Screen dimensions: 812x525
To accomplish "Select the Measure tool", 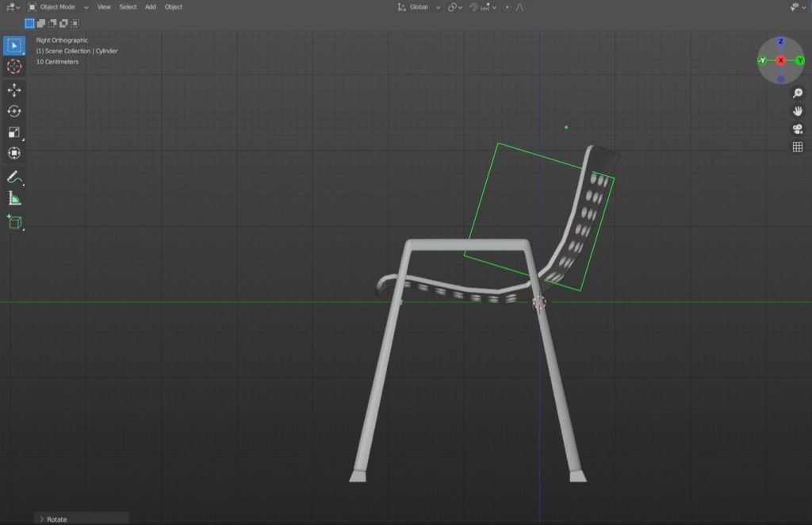I will coord(14,198).
